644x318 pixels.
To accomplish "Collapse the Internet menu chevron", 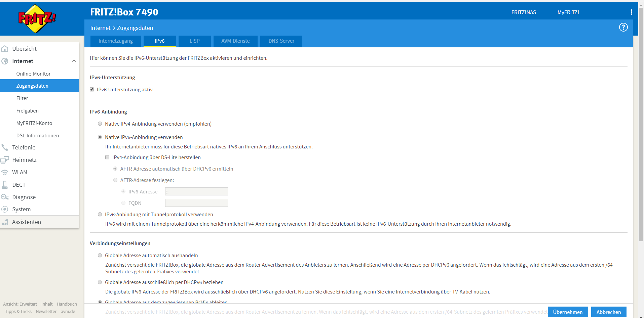I will click(x=74, y=61).
